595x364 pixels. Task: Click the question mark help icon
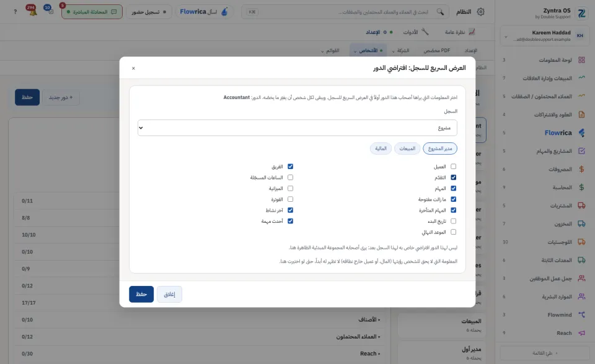coord(15,12)
